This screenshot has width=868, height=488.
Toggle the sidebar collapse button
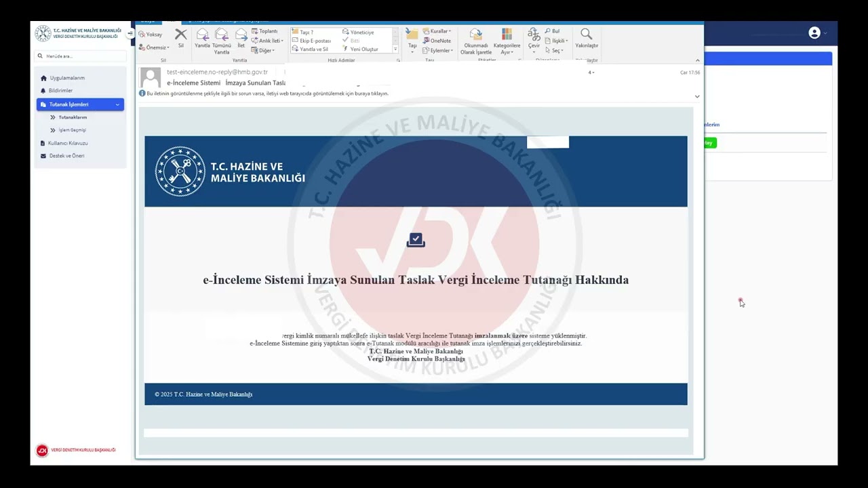point(130,34)
